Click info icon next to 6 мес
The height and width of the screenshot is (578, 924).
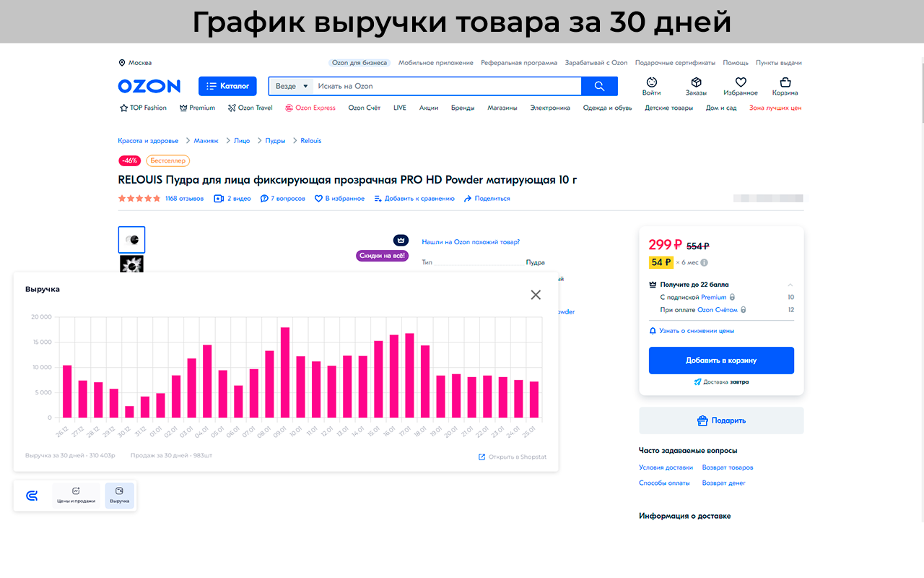click(704, 263)
